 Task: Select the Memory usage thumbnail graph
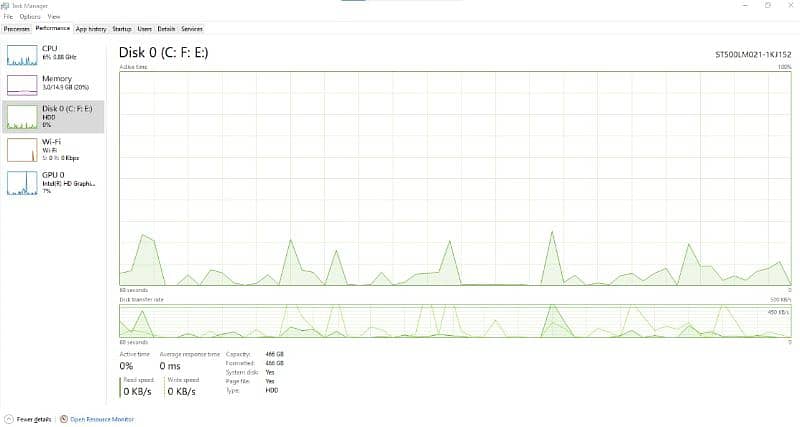[x=22, y=85]
